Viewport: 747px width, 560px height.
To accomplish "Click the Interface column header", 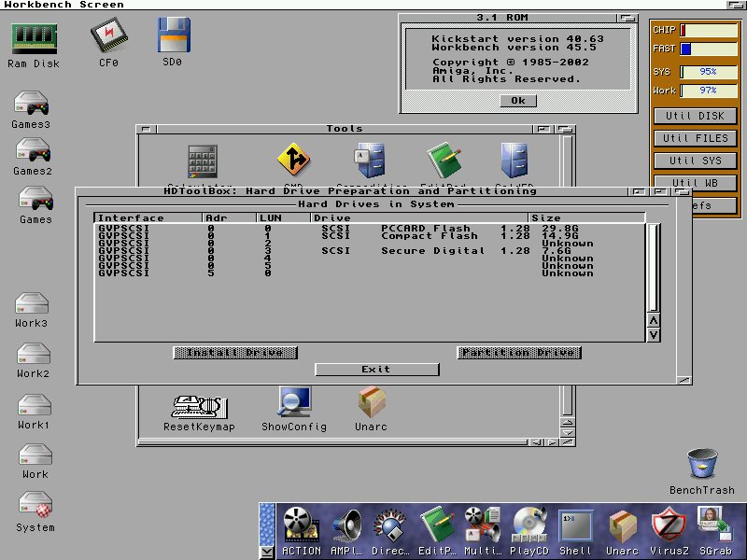I will pos(148,218).
